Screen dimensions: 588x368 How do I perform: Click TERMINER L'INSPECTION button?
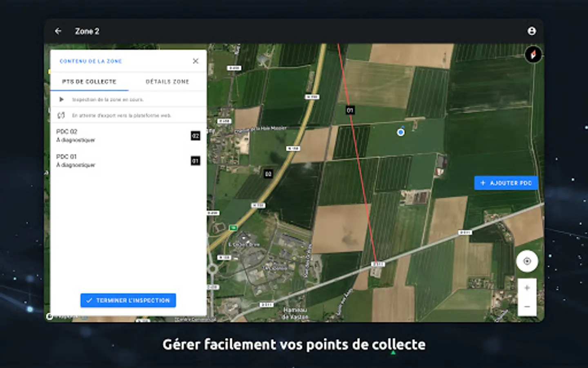pyautogui.click(x=128, y=300)
